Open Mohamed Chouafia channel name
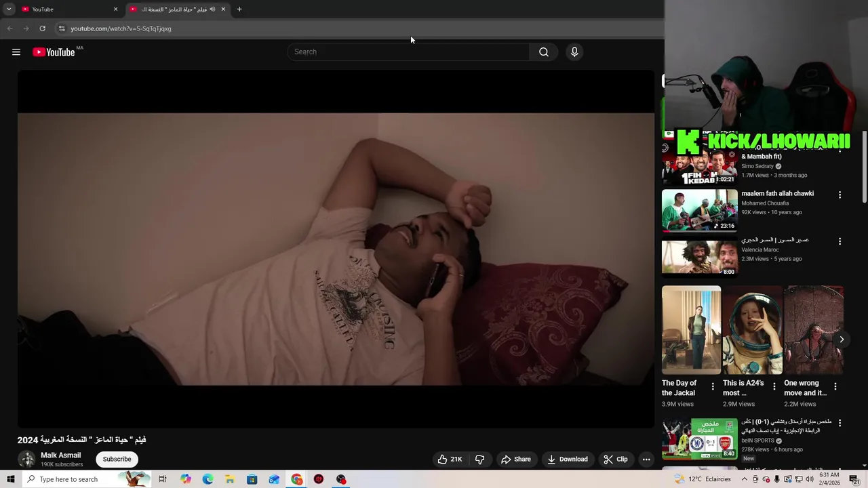 pyautogui.click(x=765, y=203)
